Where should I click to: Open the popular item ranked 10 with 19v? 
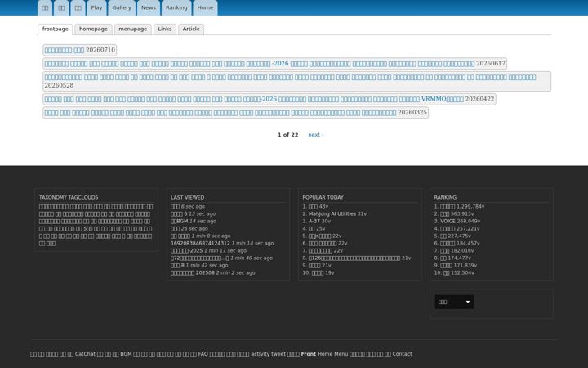(x=318, y=272)
